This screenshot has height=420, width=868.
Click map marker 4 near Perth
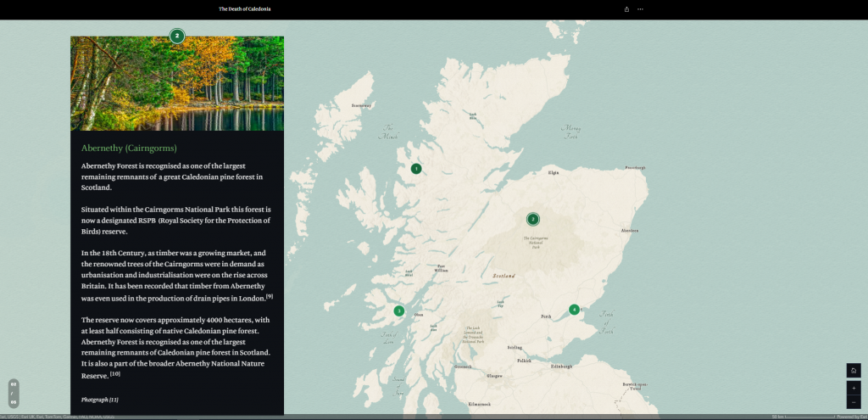(x=575, y=310)
